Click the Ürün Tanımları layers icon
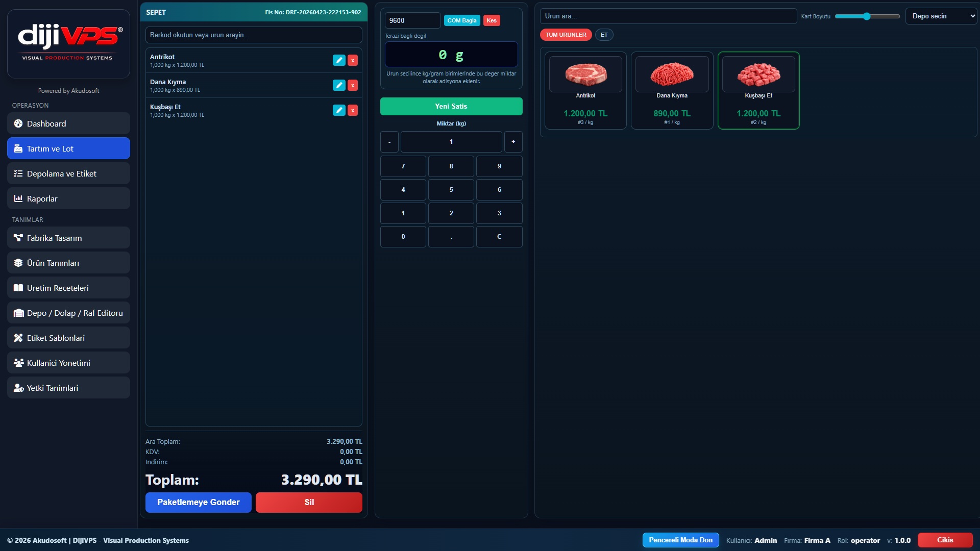980x551 pixels. click(18, 263)
